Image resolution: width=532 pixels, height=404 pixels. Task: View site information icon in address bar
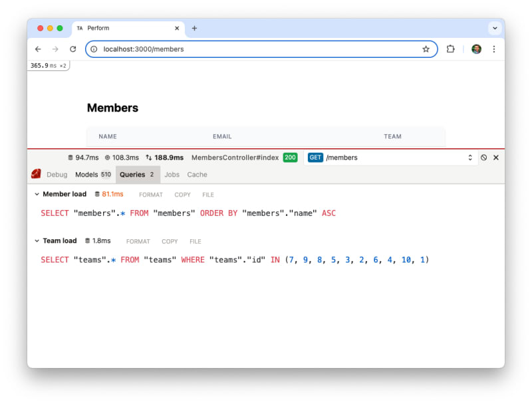pos(94,49)
